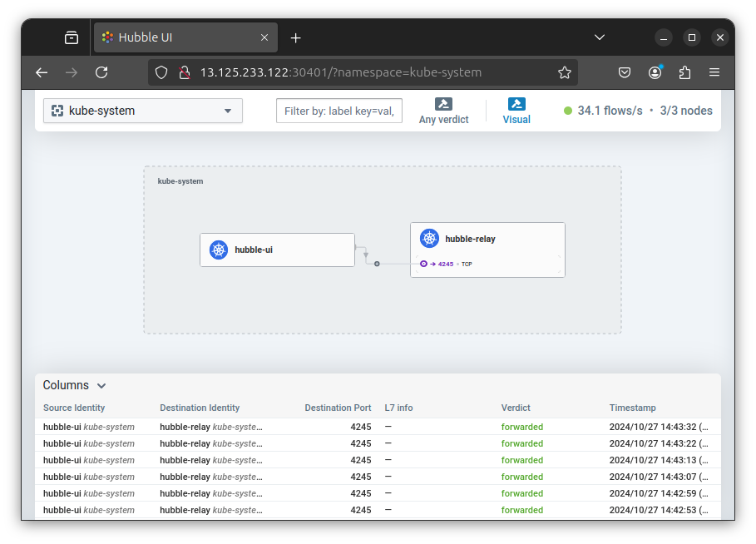Click the L7 info column header
Image resolution: width=756 pixels, height=544 pixels.
click(x=398, y=408)
